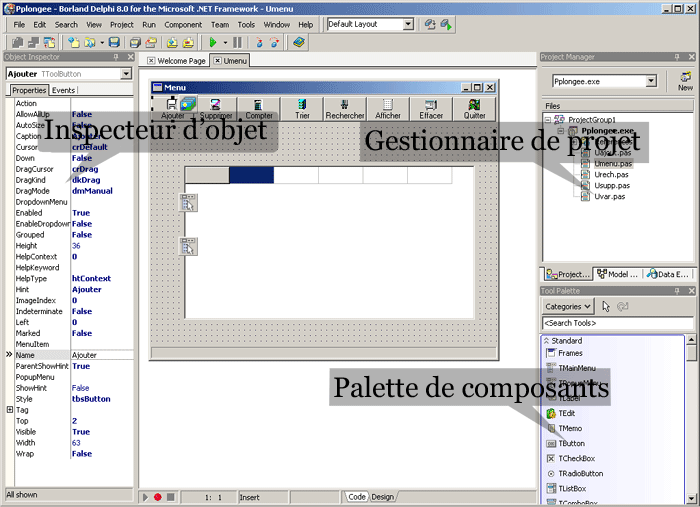The height and width of the screenshot is (507, 700).
Task: Open the Help contents book icon
Action: pos(299,42)
